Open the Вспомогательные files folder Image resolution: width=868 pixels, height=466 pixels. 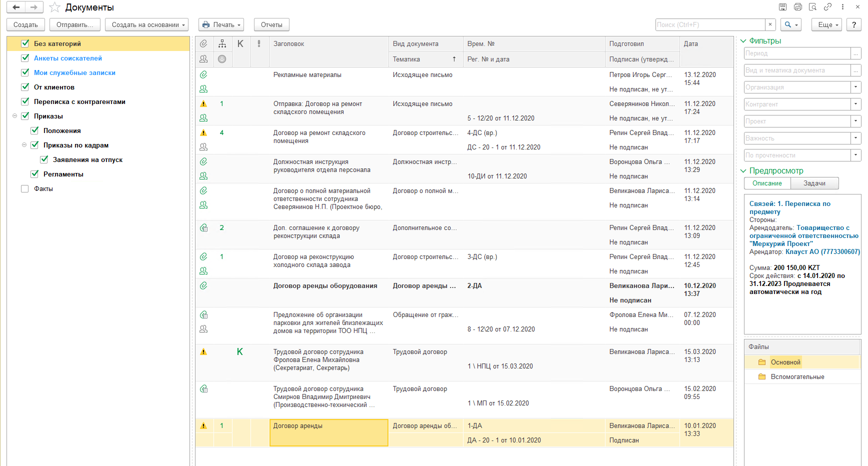(x=797, y=377)
